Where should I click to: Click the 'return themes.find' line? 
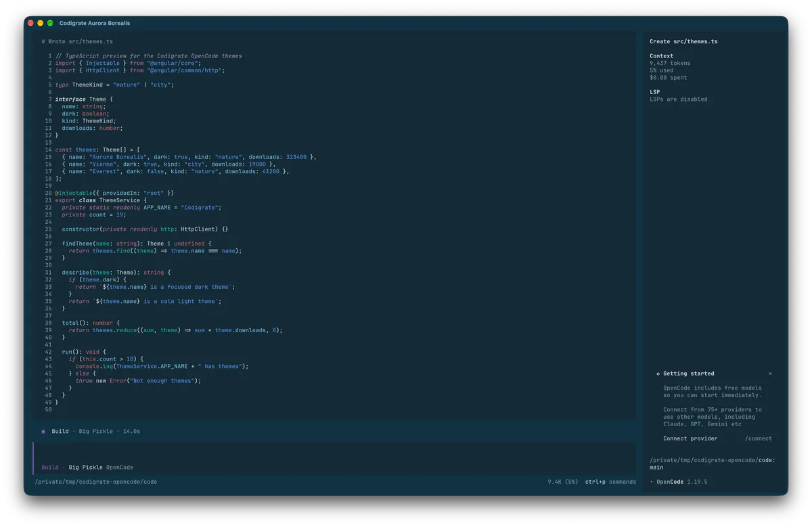coord(155,251)
